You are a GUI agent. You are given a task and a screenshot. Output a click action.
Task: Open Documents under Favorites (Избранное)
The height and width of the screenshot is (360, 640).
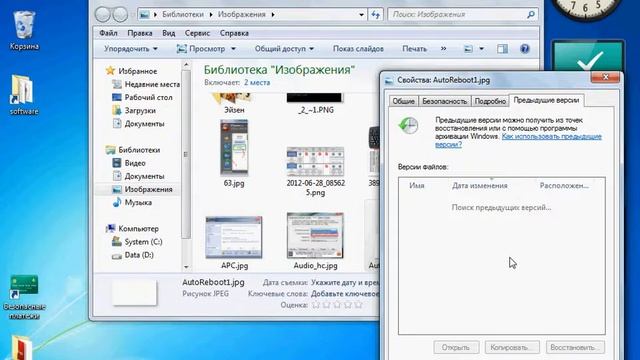click(x=138, y=123)
